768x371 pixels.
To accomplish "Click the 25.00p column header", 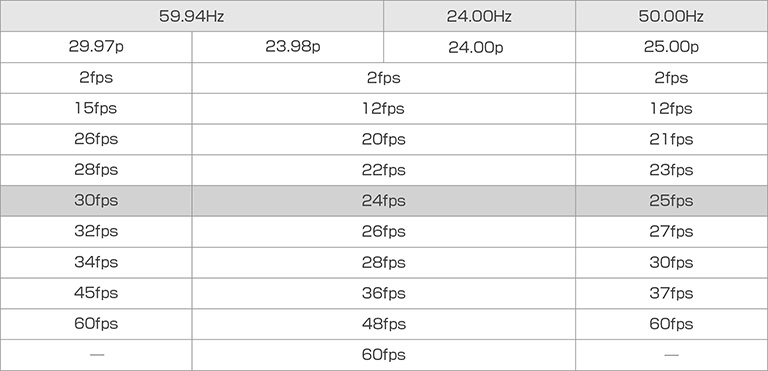I will (672, 47).
